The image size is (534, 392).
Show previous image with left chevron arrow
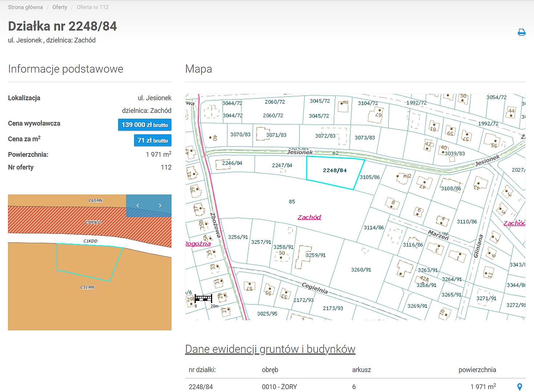138,205
